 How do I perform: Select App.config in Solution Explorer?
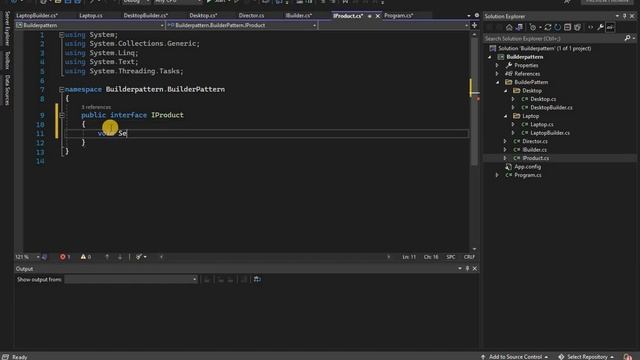(x=527, y=167)
